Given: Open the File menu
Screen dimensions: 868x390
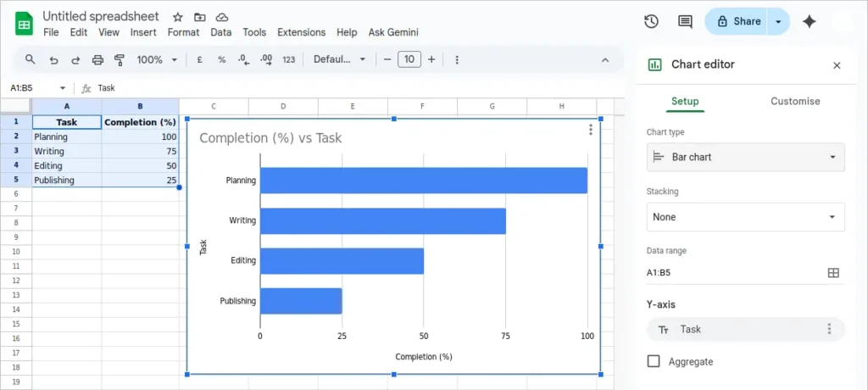Looking at the screenshot, I should (x=51, y=33).
